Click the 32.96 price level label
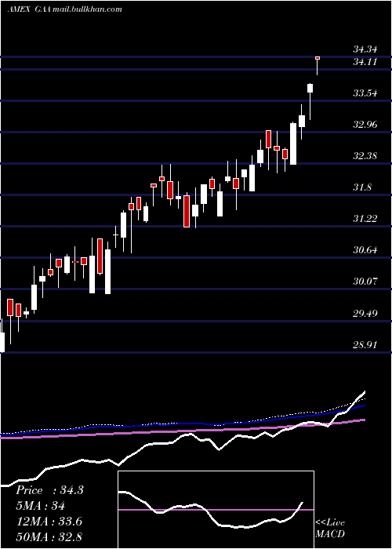Viewport: 392px width, 549px height. point(365,124)
